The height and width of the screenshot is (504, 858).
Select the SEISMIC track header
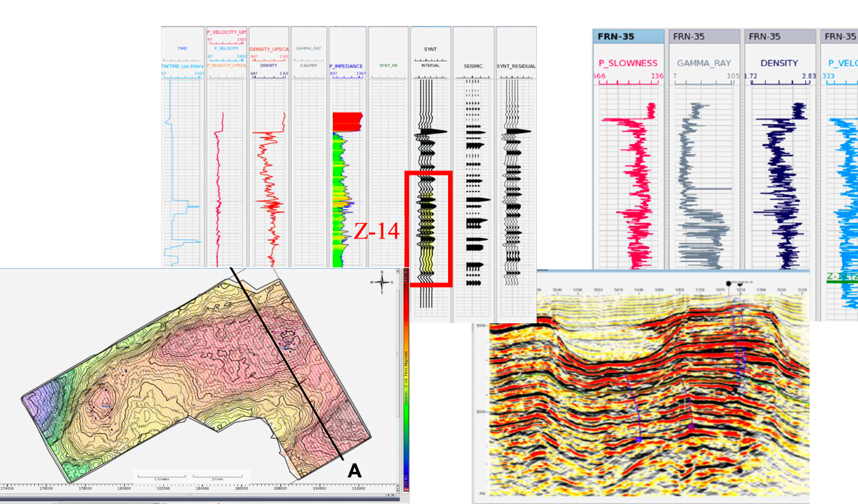tap(473, 66)
